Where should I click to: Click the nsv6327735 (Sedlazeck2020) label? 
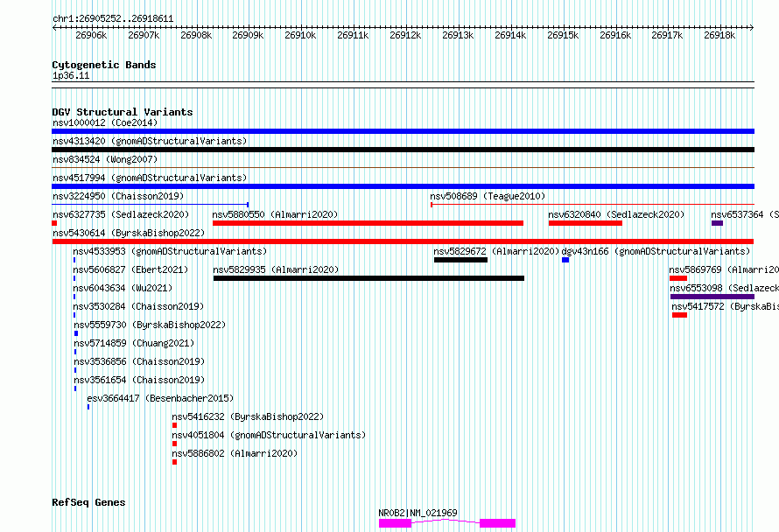[x=121, y=214]
